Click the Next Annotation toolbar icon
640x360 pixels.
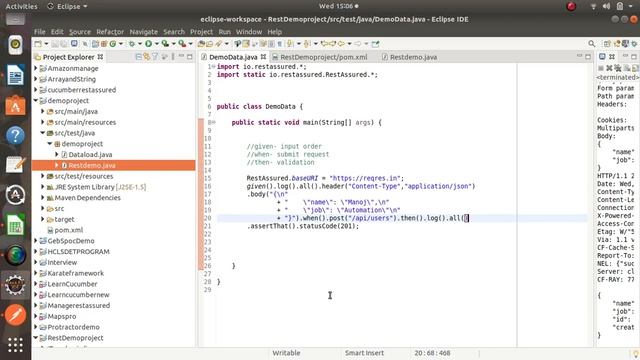pos(290,44)
